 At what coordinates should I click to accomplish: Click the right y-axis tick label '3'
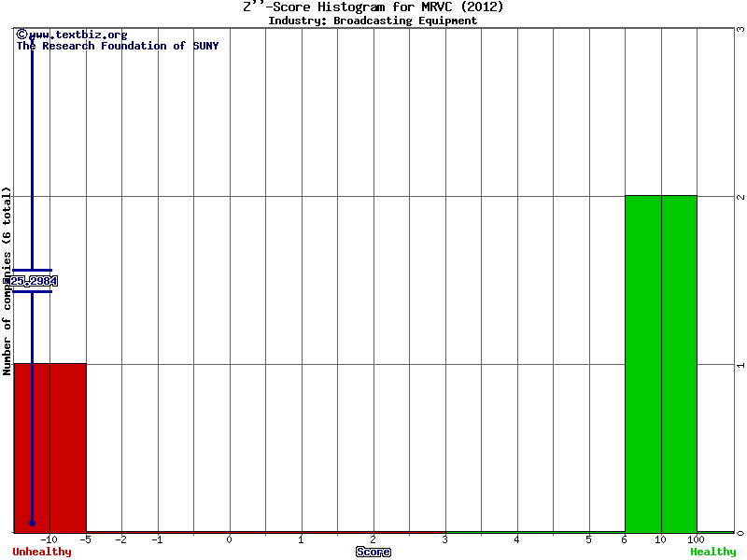(740, 29)
